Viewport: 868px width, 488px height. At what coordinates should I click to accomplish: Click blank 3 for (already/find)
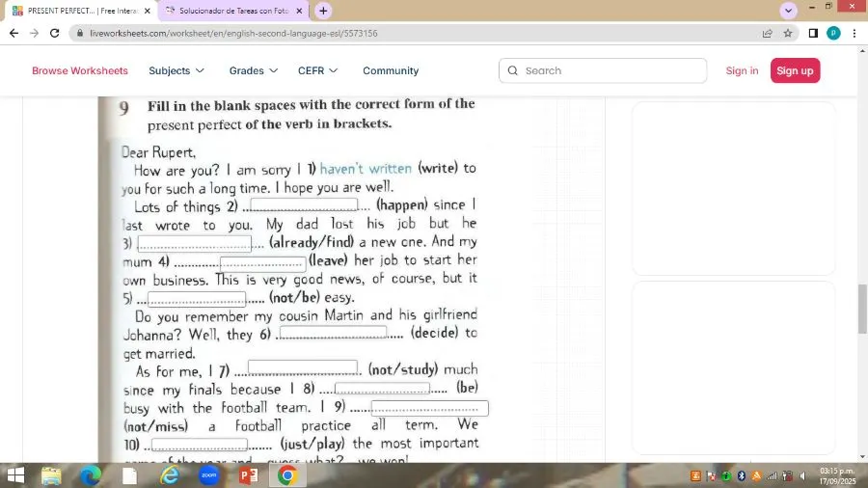click(194, 243)
